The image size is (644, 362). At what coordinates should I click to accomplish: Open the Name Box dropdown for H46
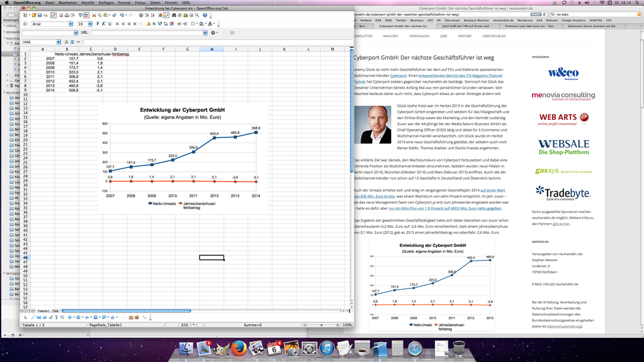coord(58,42)
